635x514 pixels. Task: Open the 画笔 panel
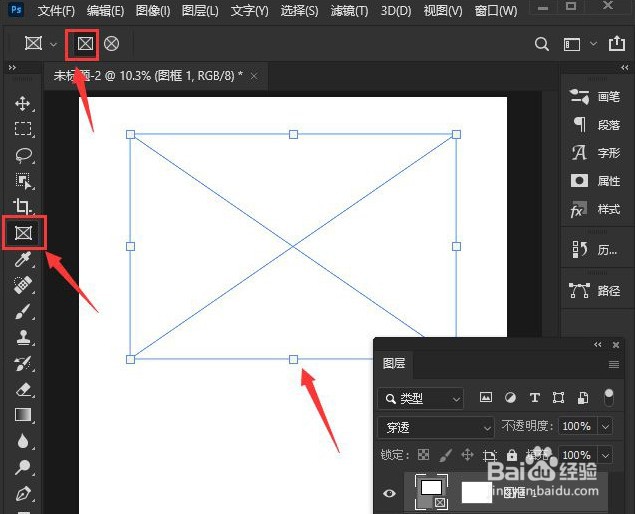(x=595, y=97)
